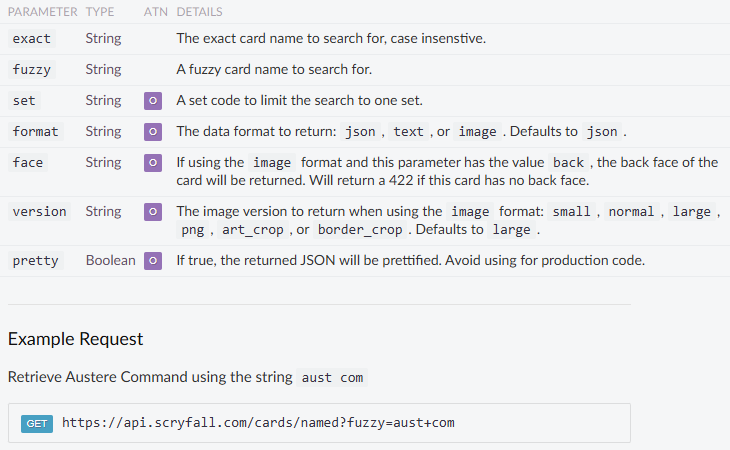The image size is (730, 450).
Task: Select the 'version' parameter code label
Action: pos(39,211)
